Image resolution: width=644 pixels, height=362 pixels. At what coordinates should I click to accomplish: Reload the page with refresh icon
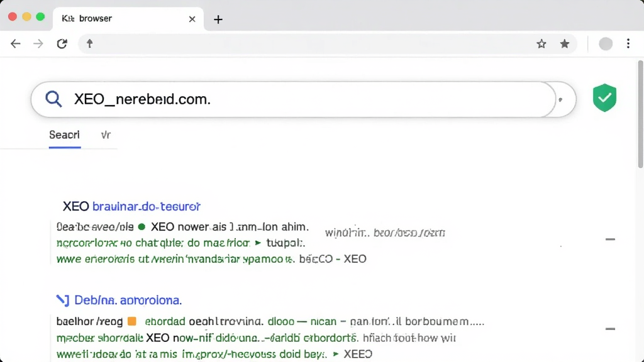tap(62, 43)
